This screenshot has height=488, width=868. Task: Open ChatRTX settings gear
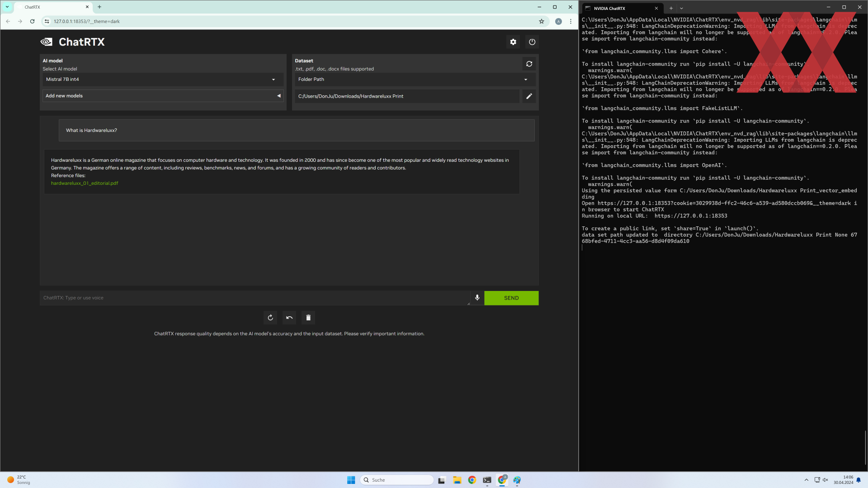(513, 42)
